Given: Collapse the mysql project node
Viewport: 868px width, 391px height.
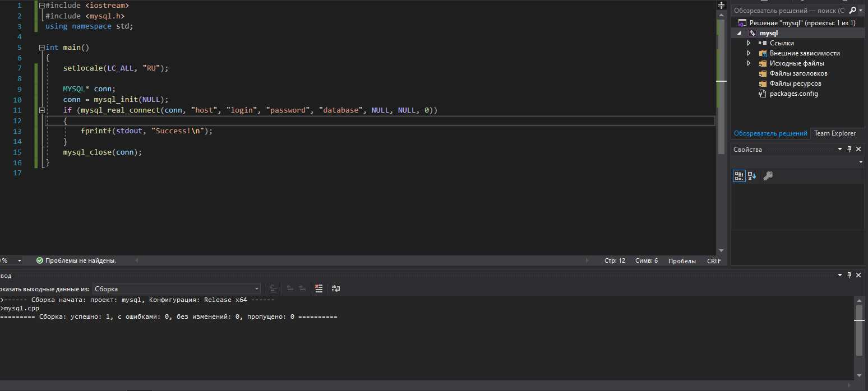Looking at the screenshot, I should (739, 33).
